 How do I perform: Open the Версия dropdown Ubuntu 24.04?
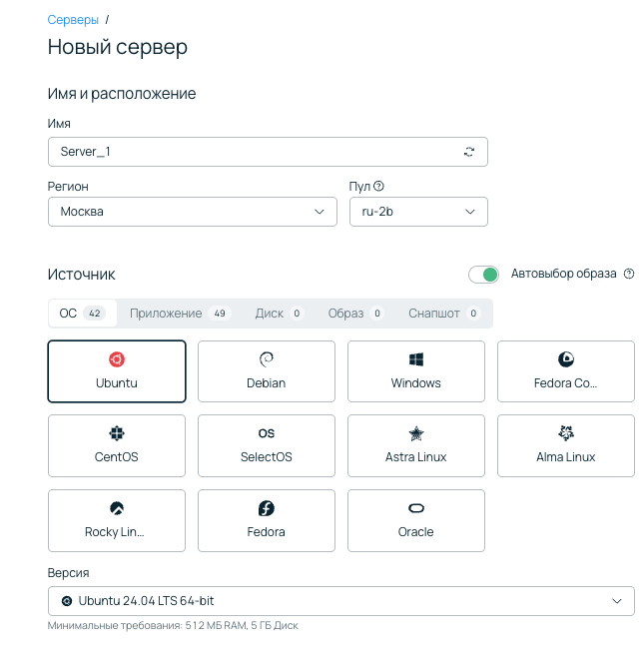point(340,601)
